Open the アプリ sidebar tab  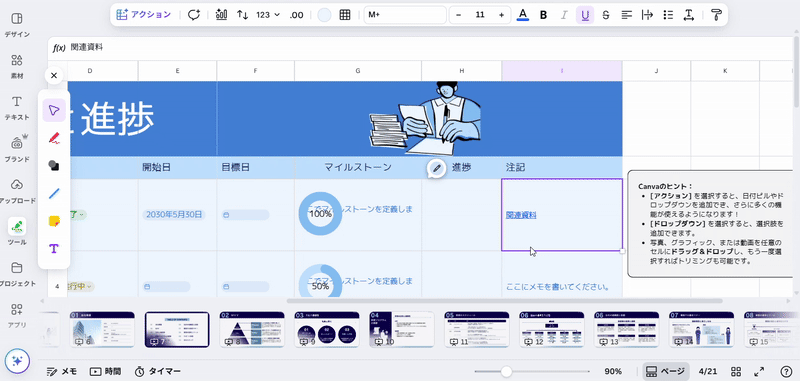[x=17, y=315]
